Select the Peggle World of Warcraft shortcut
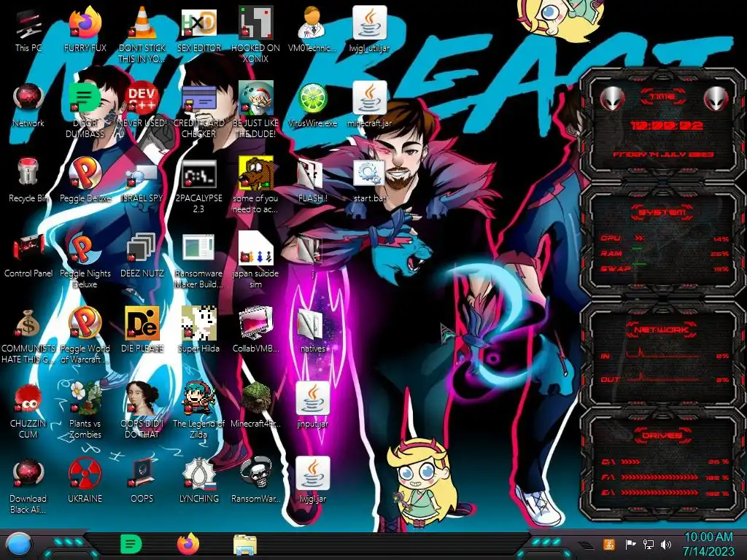This screenshot has height=560, width=747. click(85, 335)
